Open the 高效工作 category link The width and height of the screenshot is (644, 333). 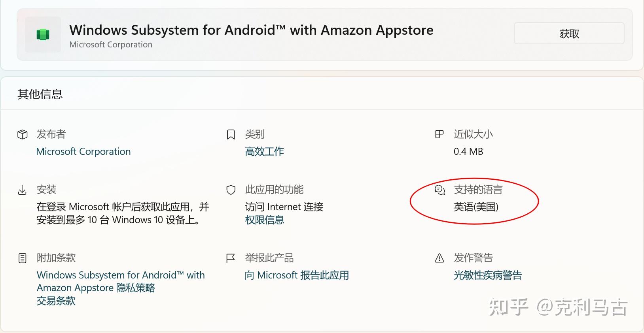264,152
